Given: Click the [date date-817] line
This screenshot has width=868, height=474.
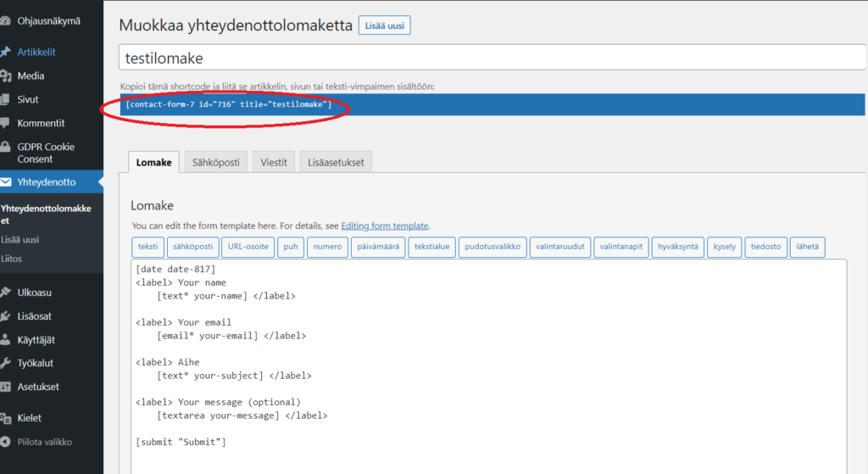Looking at the screenshot, I should [x=175, y=269].
